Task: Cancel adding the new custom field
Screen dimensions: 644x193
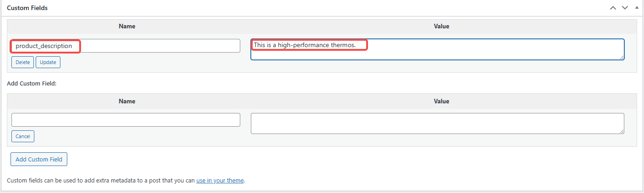Action: (23, 136)
